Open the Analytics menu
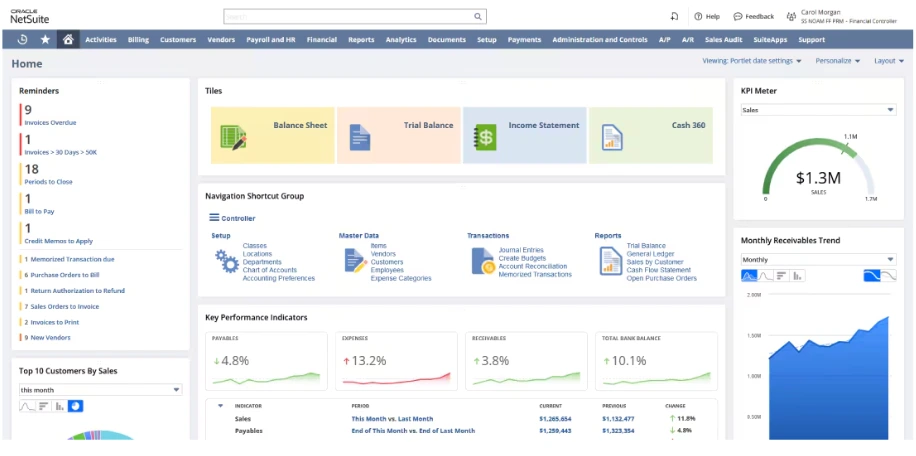Screen dimensions: 916x456 click(x=401, y=40)
